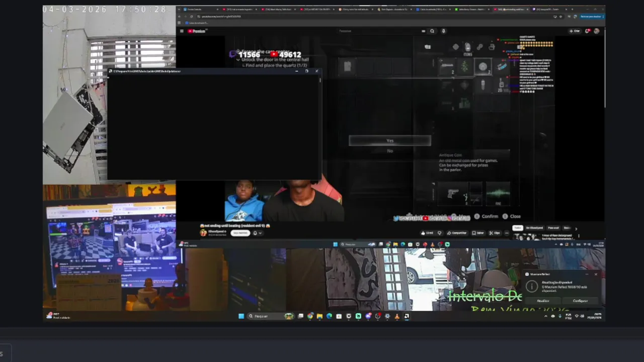The height and width of the screenshot is (362, 644).
Task: Minimize the black console window
Action: click(x=296, y=71)
